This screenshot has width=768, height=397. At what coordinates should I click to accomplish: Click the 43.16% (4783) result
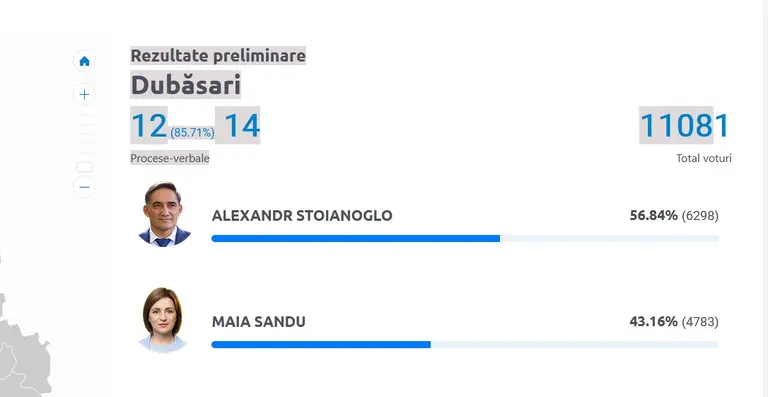pos(674,322)
